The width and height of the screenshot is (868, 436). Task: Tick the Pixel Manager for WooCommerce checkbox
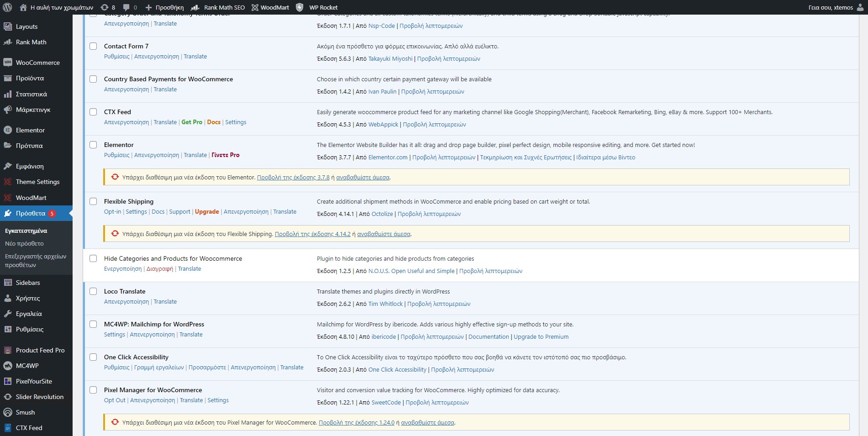93,390
